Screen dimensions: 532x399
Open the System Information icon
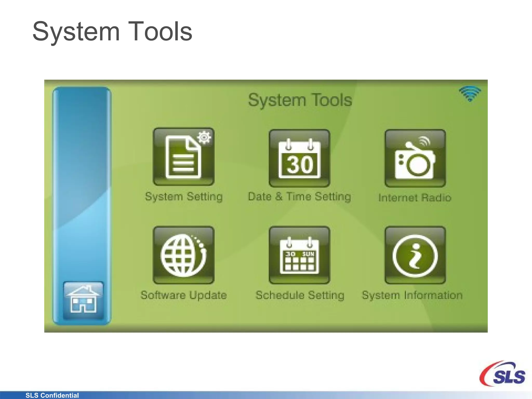coord(415,255)
